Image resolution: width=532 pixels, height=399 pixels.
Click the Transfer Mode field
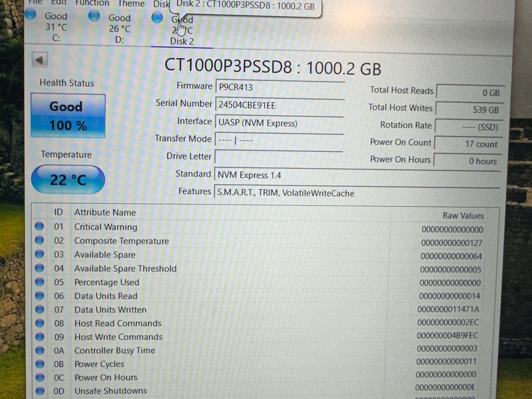(279, 140)
